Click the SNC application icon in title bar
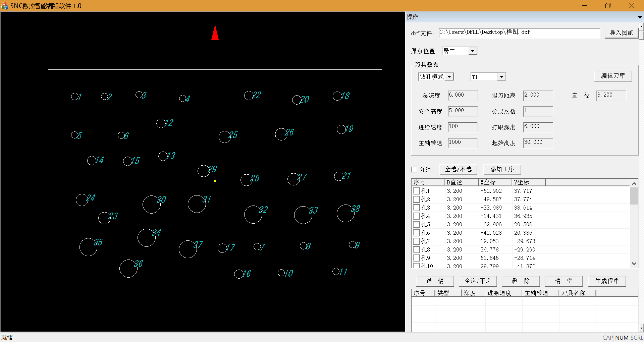This screenshot has width=644, height=342. 4,6
